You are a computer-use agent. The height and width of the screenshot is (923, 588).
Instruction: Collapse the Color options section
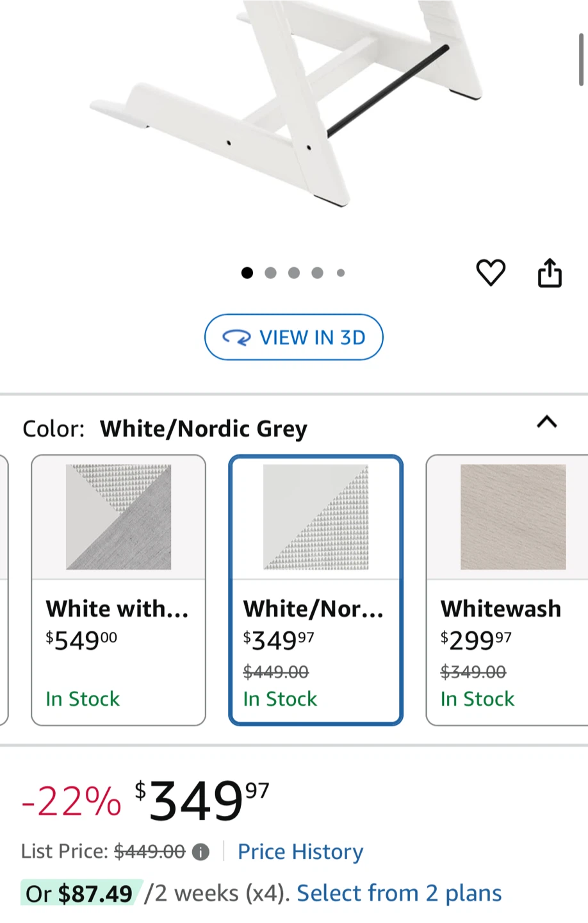tap(546, 422)
